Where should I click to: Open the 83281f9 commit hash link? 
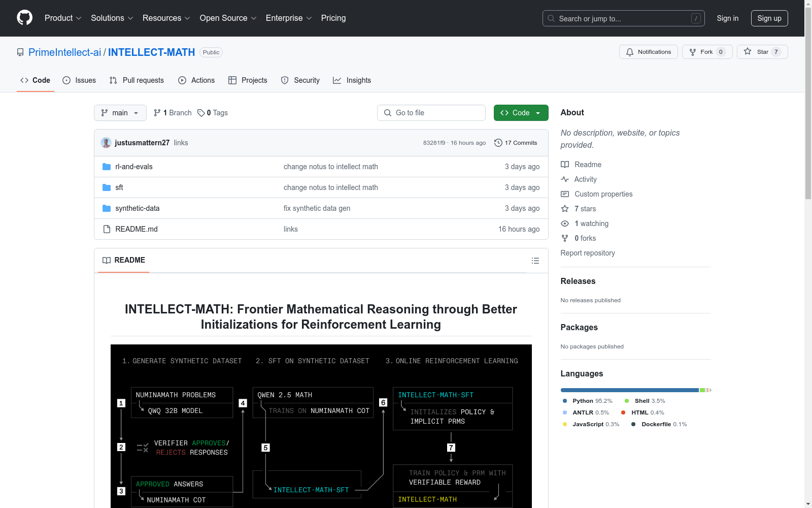434,143
